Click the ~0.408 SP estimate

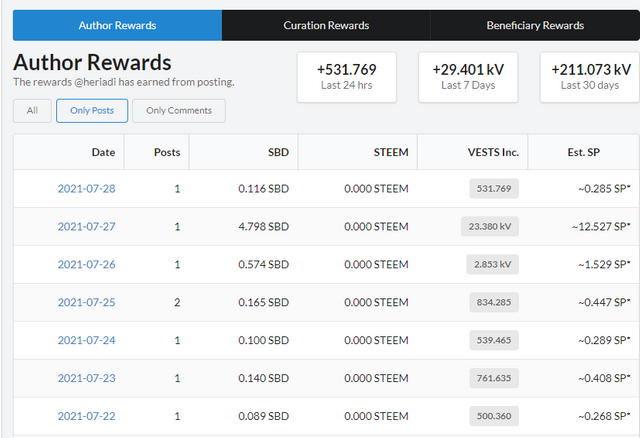tap(604, 378)
